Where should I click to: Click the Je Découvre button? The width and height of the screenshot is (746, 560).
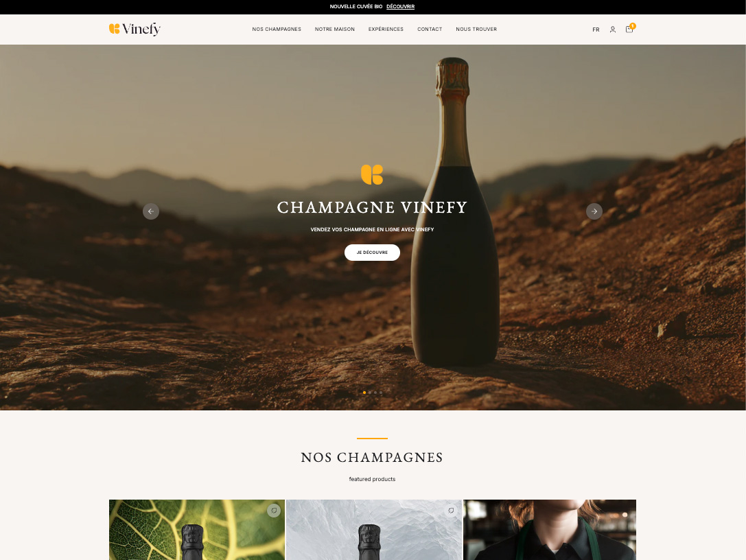372,253
